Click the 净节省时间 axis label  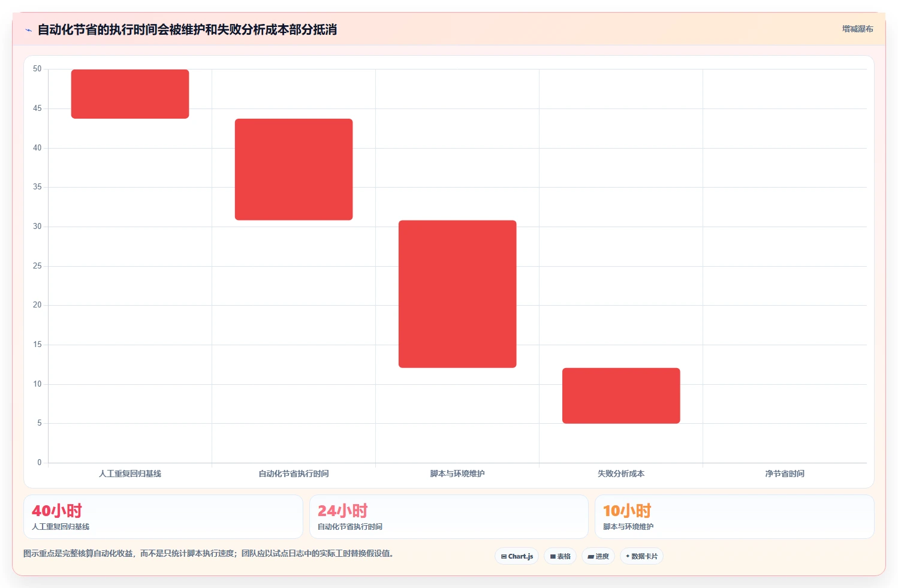tap(785, 474)
